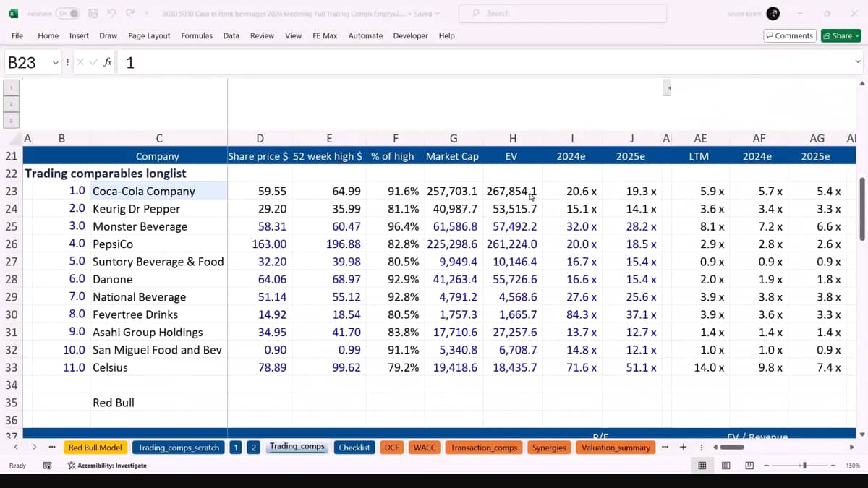The height and width of the screenshot is (488, 868).
Task: Click the user account avatar
Action: pyautogui.click(x=773, y=14)
